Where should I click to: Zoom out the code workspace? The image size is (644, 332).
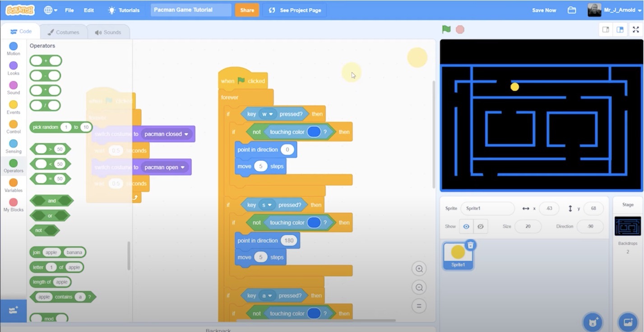point(419,287)
